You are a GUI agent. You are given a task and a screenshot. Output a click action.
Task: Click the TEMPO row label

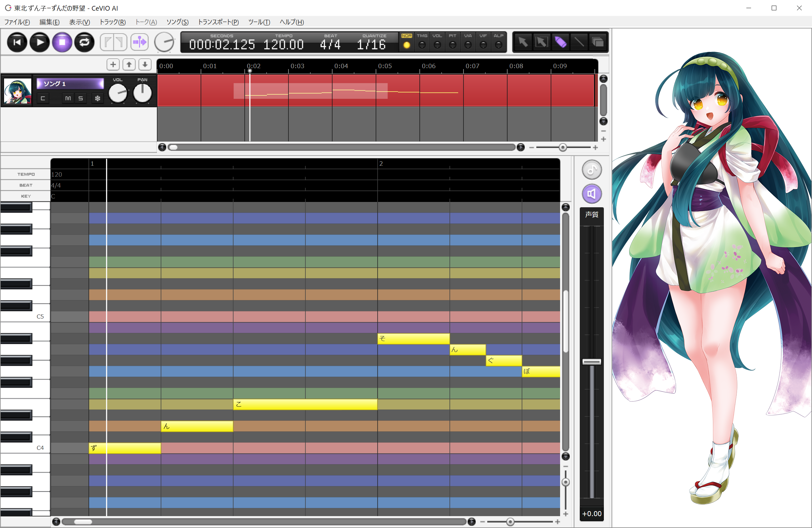point(26,174)
